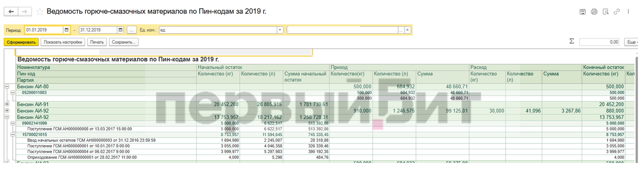Click the Сформировать button
644x169 pixels.
click(21, 42)
